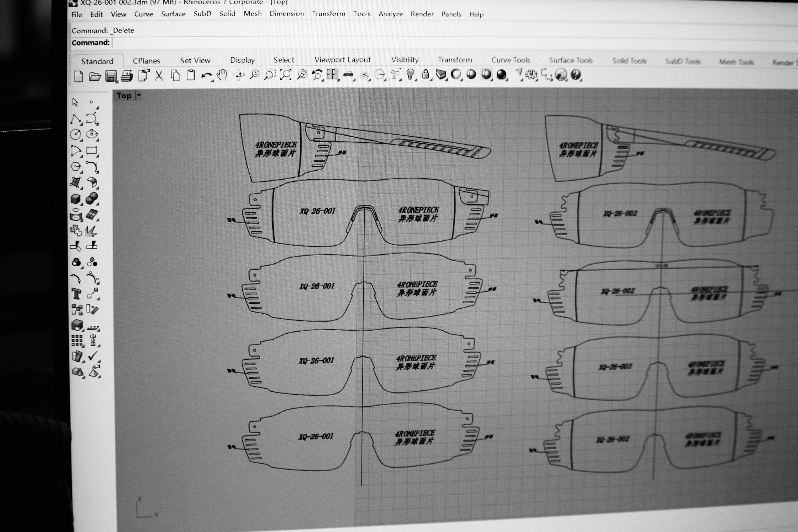Click in the Command input field

click(x=271, y=43)
